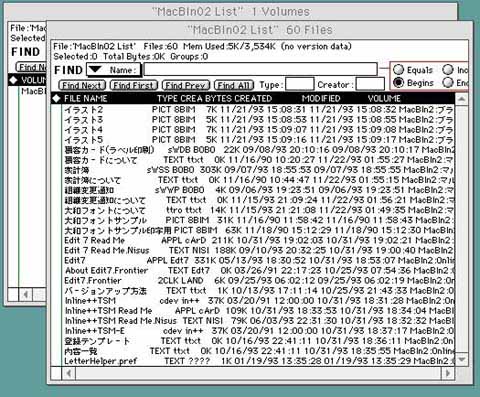Select the file row Inline++TSM cdev
The image size is (480, 397).
259,300
